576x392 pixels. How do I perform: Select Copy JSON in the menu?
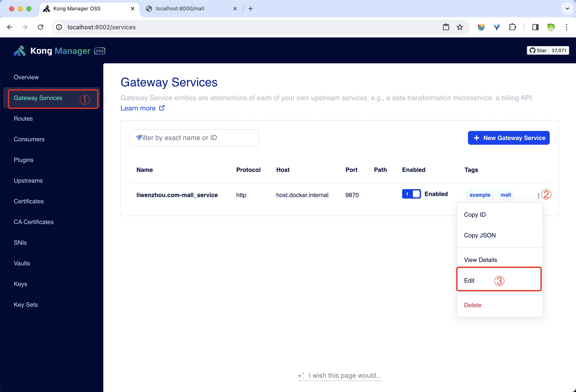(x=480, y=235)
